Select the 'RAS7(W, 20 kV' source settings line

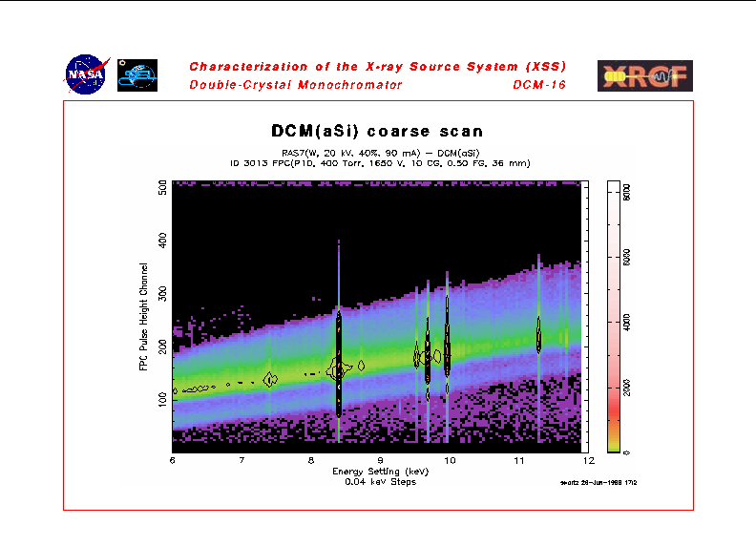click(x=379, y=153)
